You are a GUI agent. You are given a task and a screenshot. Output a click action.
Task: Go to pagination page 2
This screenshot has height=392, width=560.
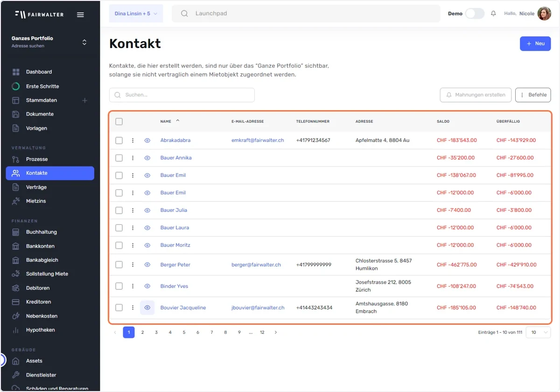click(x=142, y=332)
